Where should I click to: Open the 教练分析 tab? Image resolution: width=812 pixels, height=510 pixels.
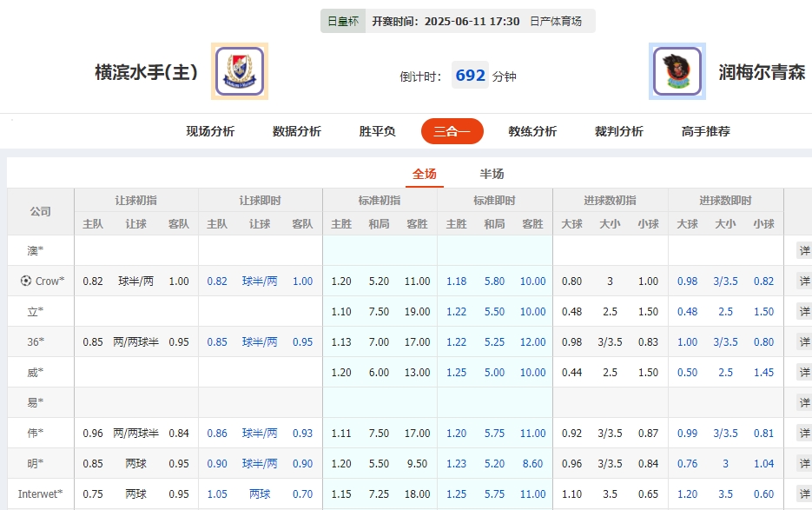click(x=531, y=131)
